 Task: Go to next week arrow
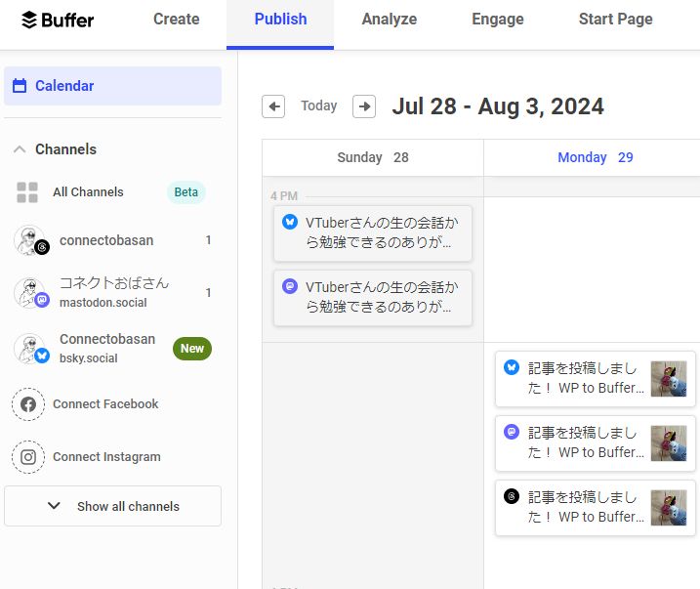[x=364, y=106]
